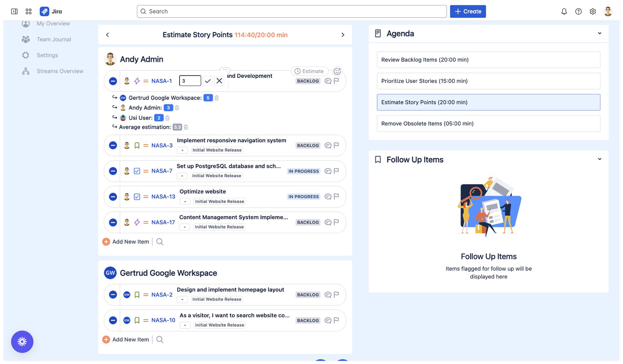Image resolution: width=623 pixels, height=364 pixels.
Task: Open the NASA-13 issue link
Action: click(163, 196)
